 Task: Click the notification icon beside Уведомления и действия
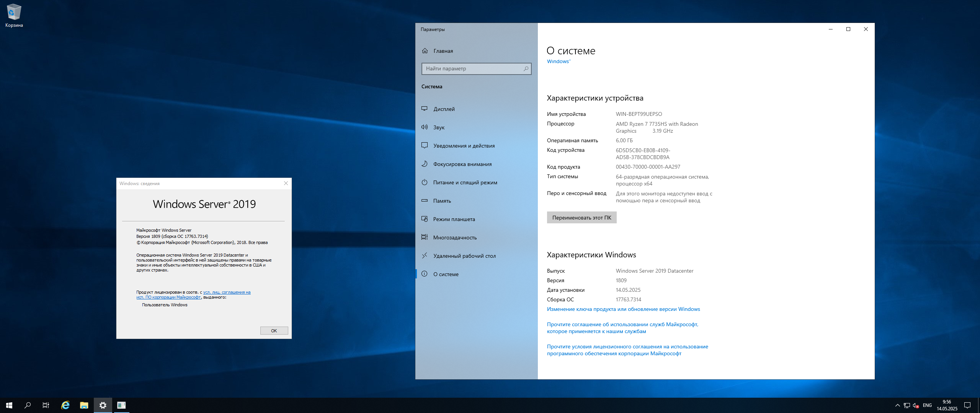[425, 145]
